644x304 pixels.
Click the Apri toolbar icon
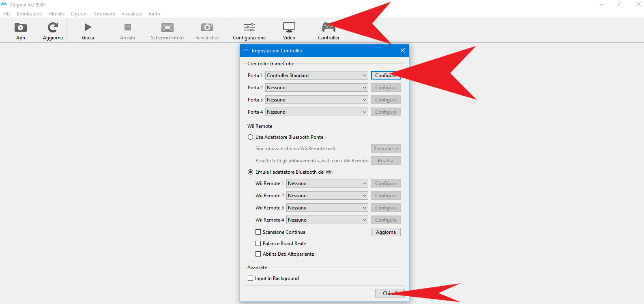(x=21, y=28)
